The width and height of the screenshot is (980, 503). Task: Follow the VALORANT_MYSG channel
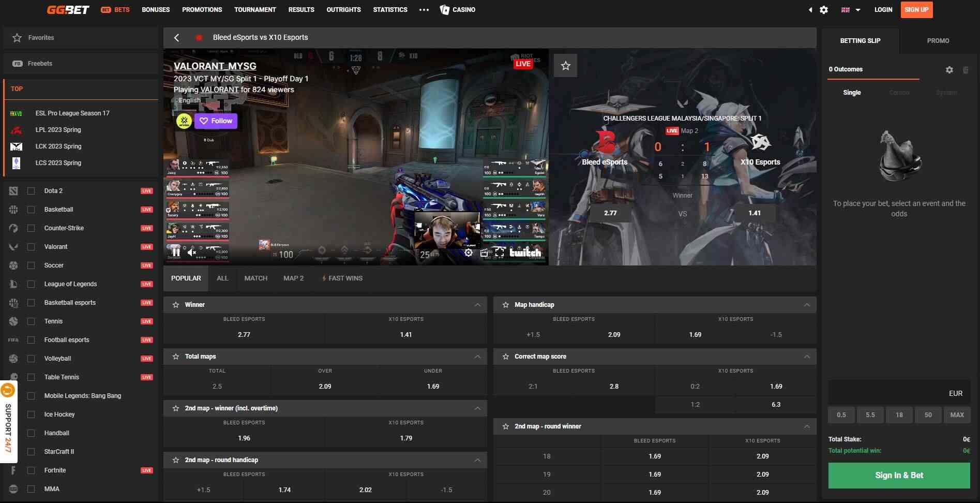[x=216, y=121]
